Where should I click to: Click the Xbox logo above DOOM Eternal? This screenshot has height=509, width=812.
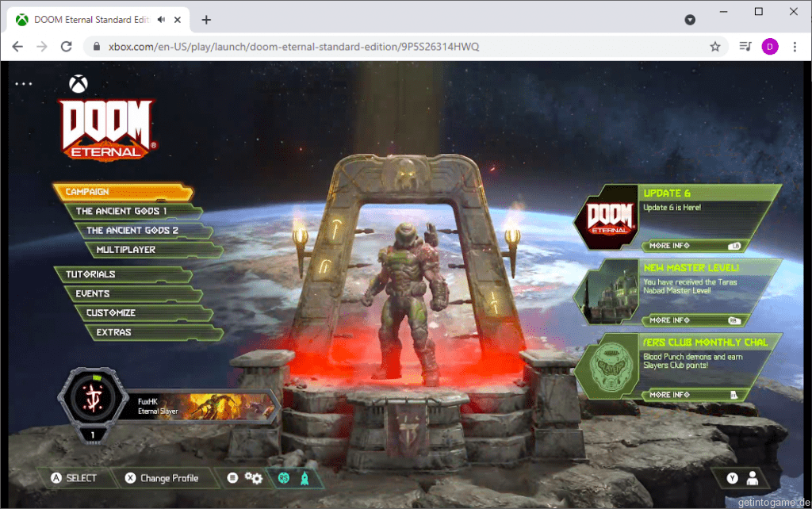pyautogui.click(x=78, y=83)
